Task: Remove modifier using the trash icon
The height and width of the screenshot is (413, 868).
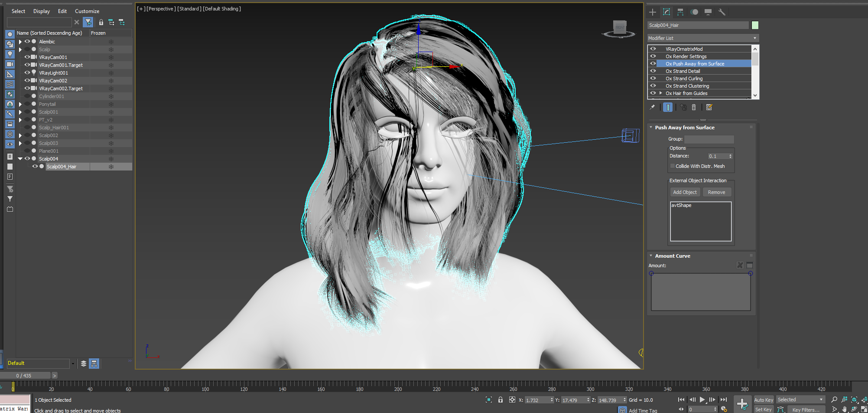Action: click(x=694, y=107)
